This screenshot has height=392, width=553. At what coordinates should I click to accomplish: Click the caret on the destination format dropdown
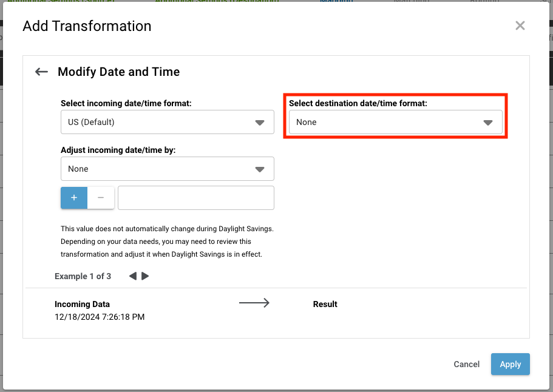tap(488, 122)
